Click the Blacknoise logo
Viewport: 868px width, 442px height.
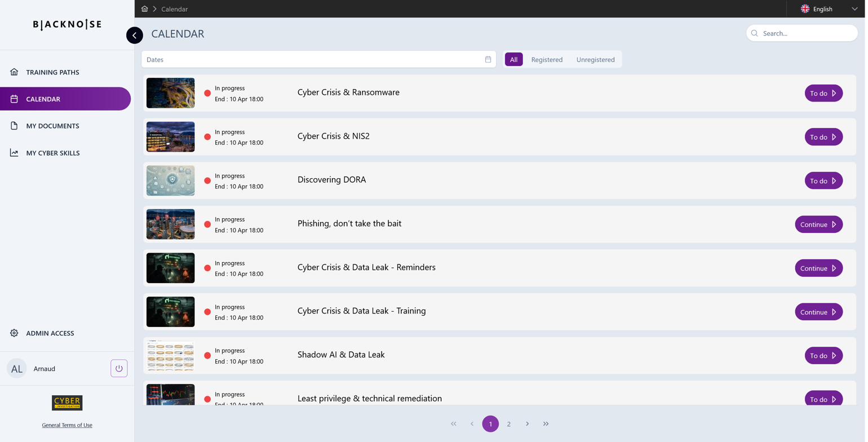pos(67,25)
